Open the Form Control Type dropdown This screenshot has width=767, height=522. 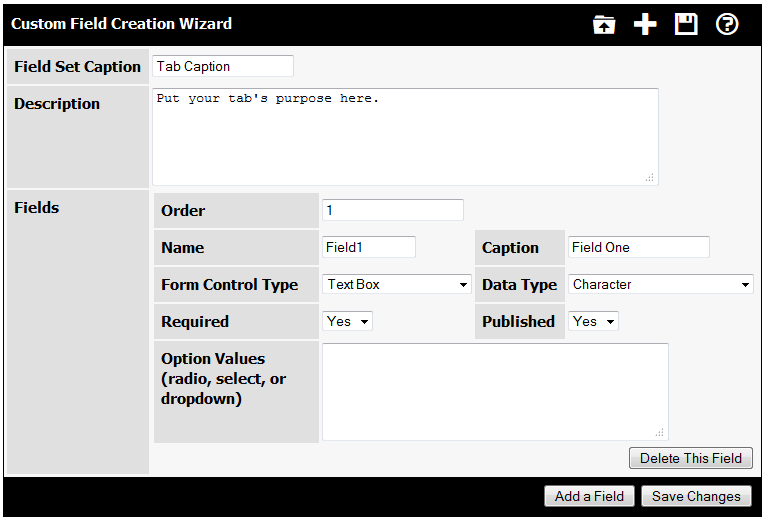[x=397, y=284]
